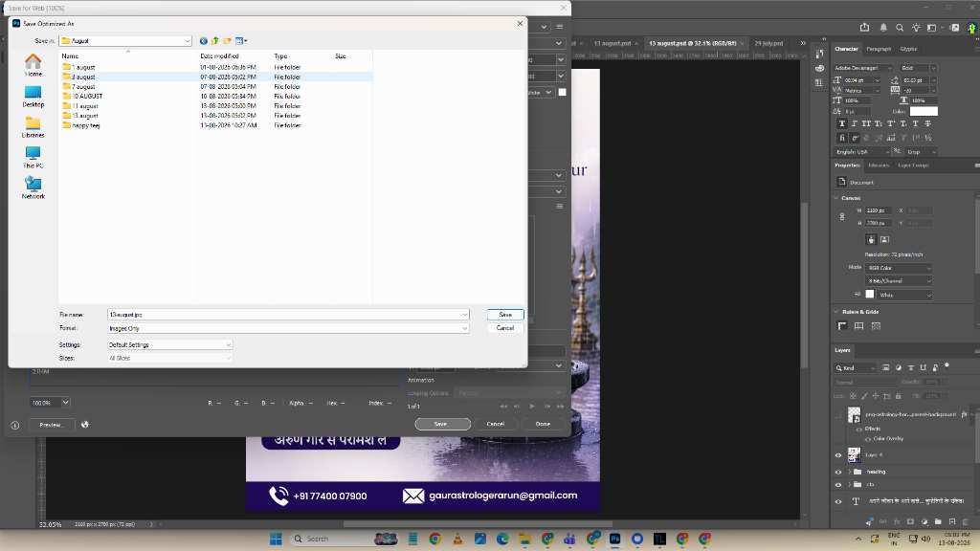The image size is (980, 551).
Task: Hide the Layer 4 visibility eye
Action: pos(838,455)
